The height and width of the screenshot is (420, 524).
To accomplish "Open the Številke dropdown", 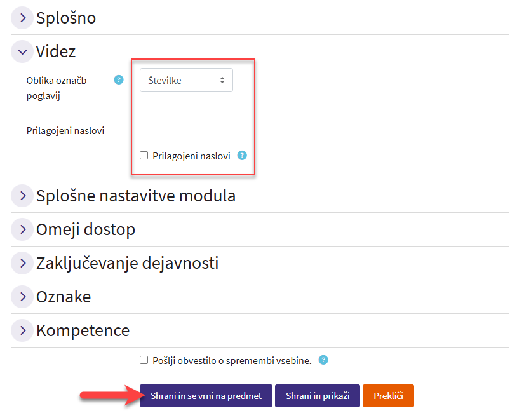I will tap(186, 81).
